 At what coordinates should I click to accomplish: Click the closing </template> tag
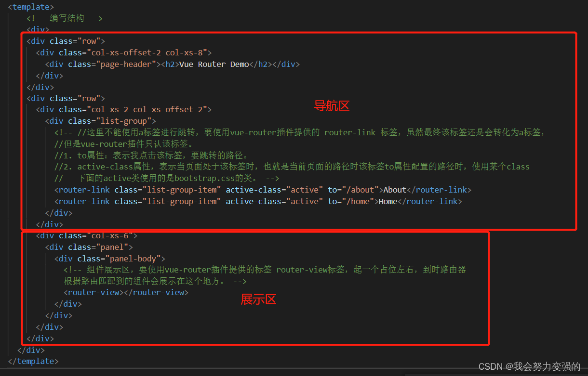[33, 361]
